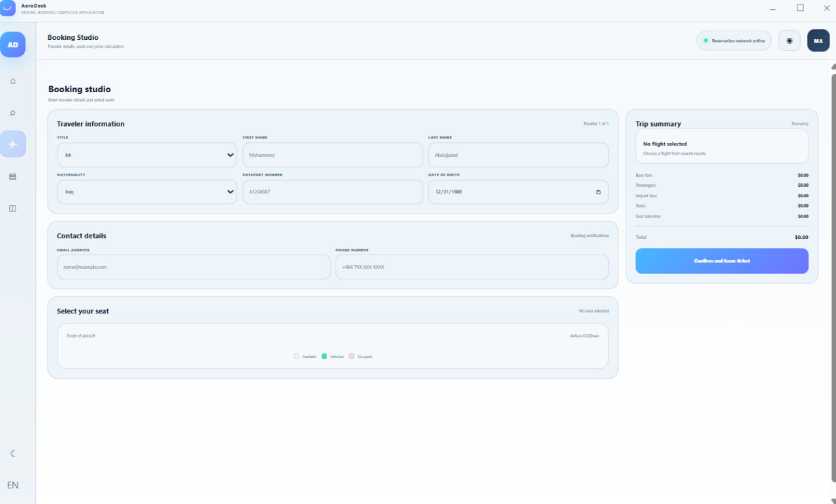This screenshot has width=836, height=504.
Task: Click the Passport Number input field
Action: (x=332, y=192)
